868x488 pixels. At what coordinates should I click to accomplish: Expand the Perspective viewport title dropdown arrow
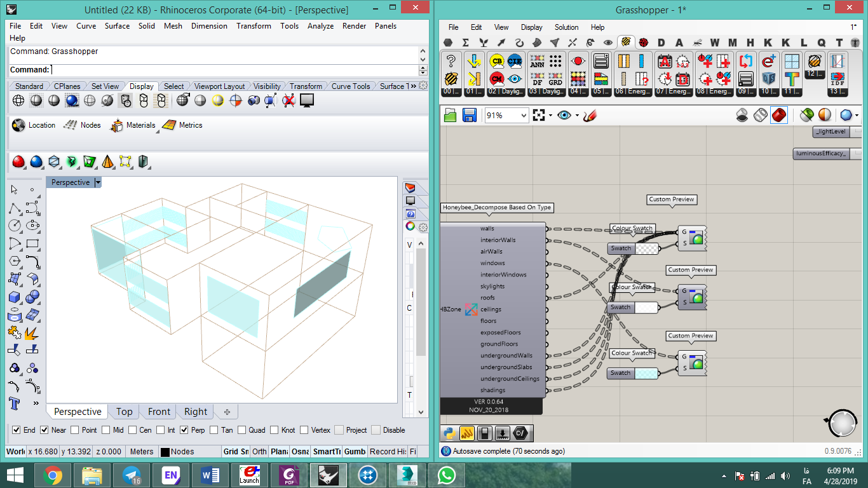pyautogui.click(x=98, y=182)
